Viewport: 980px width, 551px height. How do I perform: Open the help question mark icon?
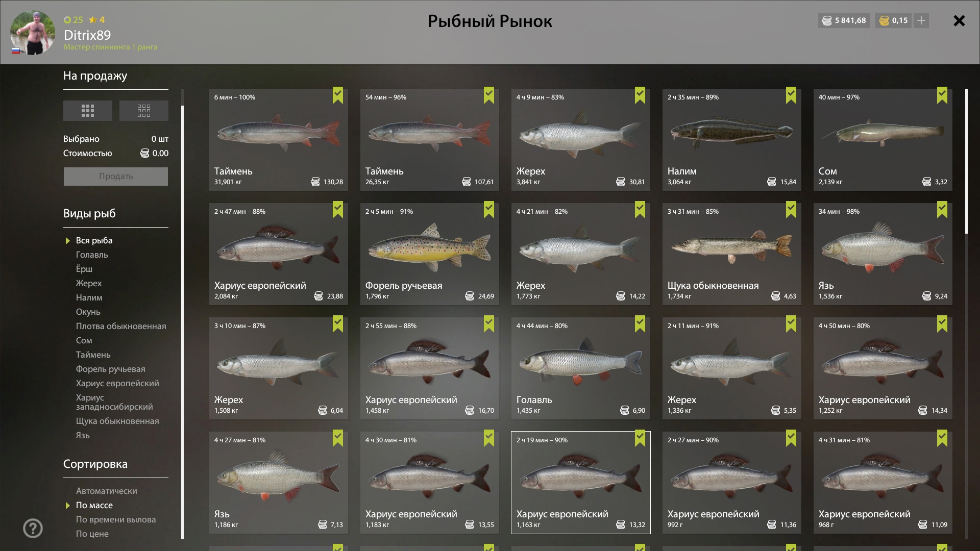coord(33,529)
